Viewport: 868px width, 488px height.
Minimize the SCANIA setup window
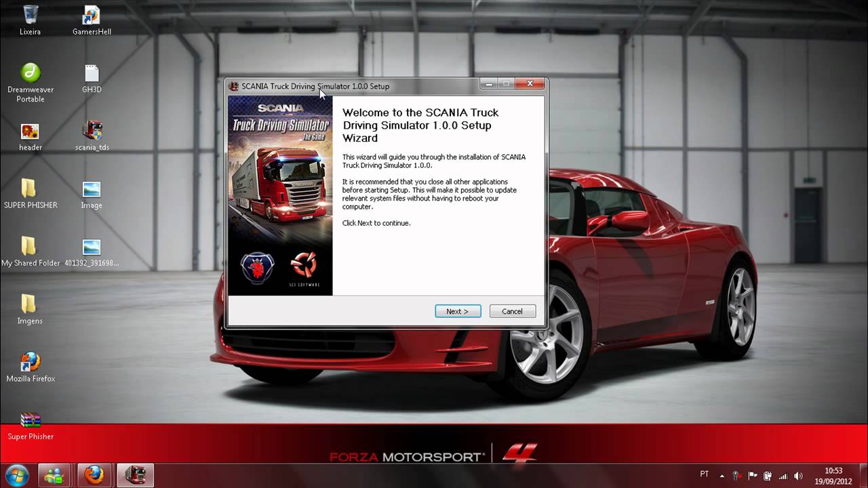(x=489, y=84)
